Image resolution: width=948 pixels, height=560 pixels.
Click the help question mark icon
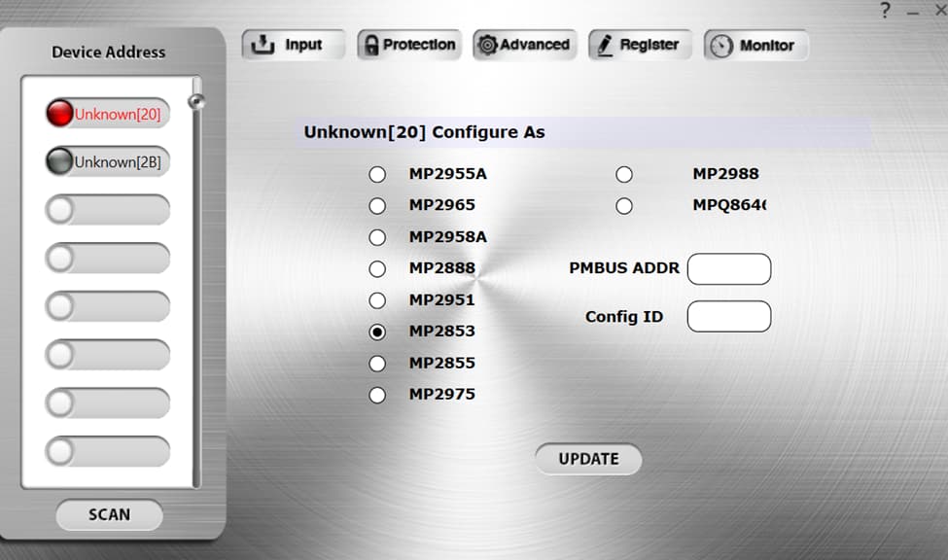pos(885,11)
